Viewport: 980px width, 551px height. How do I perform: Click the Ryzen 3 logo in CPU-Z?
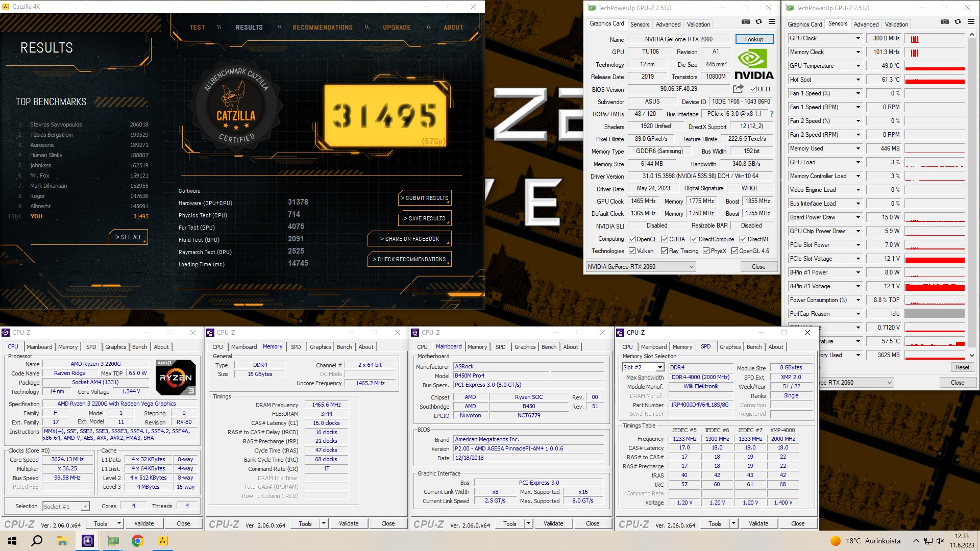pyautogui.click(x=176, y=378)
